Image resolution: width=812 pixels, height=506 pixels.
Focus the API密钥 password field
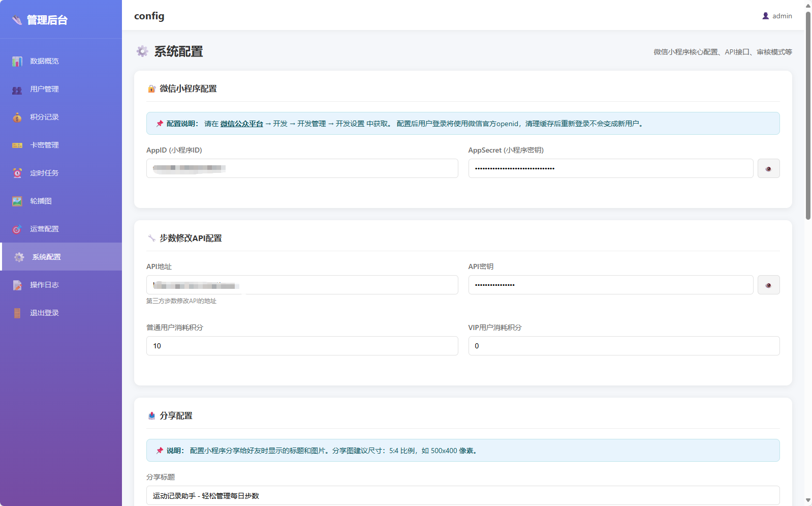610,285
